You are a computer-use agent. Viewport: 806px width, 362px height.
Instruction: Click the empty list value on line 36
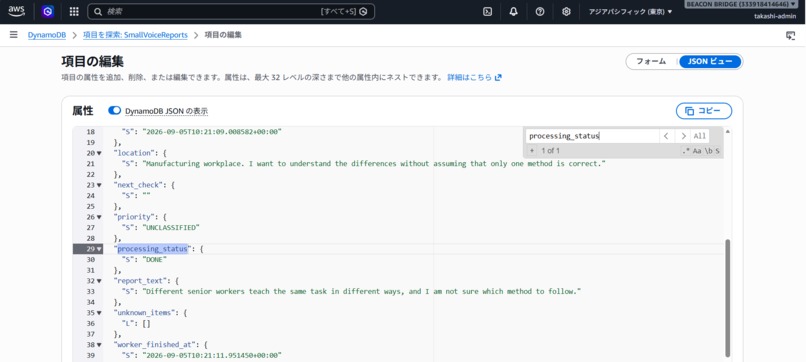tap(146, 323)
